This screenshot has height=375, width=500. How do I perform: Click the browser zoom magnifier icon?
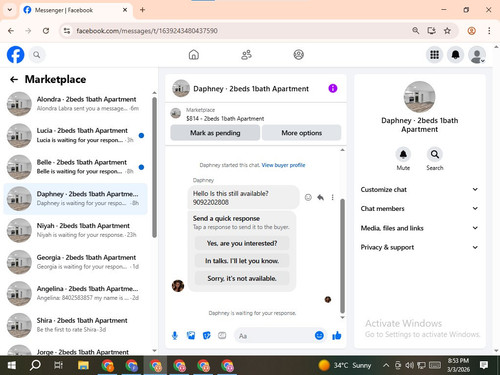(x=415, y=31)
